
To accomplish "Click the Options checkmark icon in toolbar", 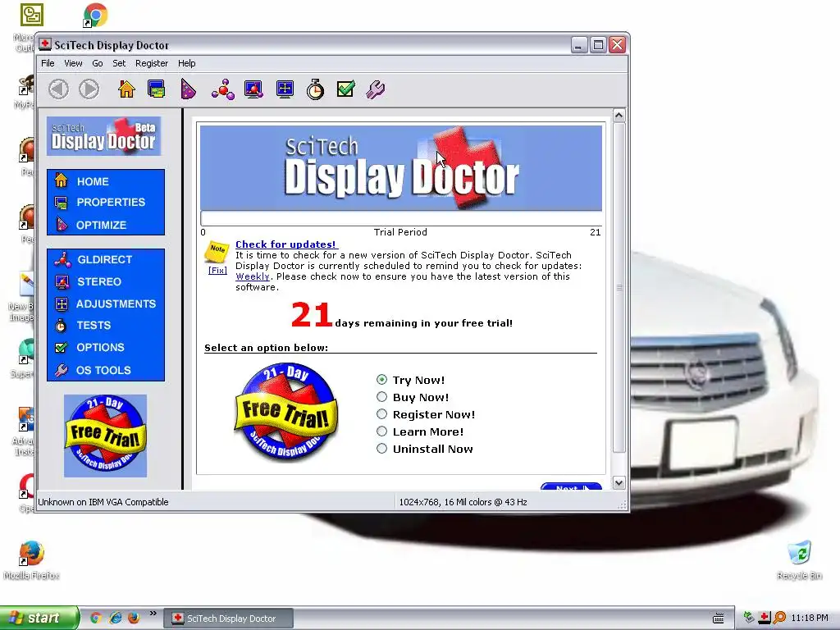I will (x=346, y=89).
